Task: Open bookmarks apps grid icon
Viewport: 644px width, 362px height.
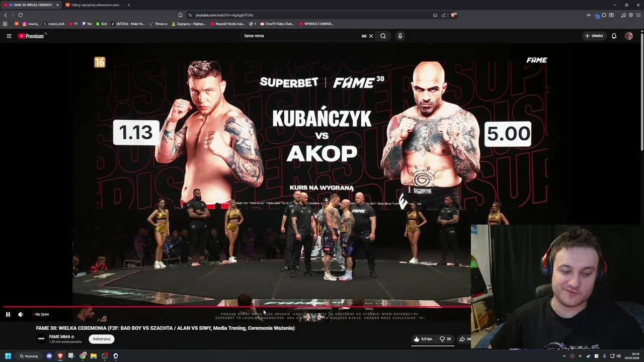Action: 5,24
